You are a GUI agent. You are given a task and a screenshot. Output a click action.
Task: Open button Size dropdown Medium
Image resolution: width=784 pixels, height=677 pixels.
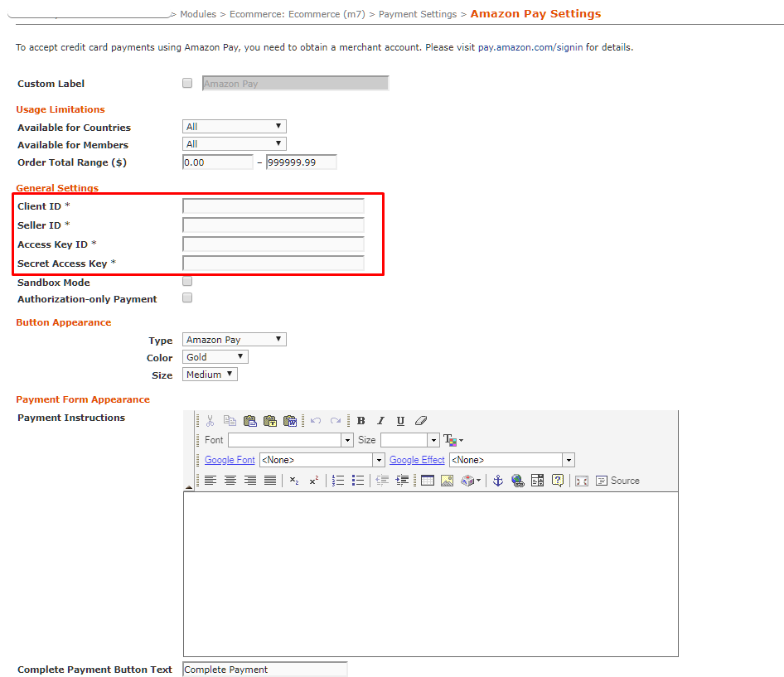tap(210, 375)
